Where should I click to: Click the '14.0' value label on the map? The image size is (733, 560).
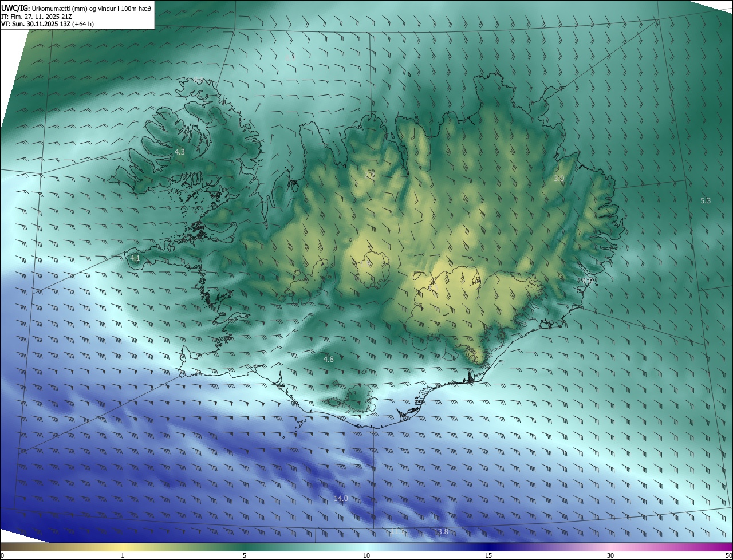[341, 499]
